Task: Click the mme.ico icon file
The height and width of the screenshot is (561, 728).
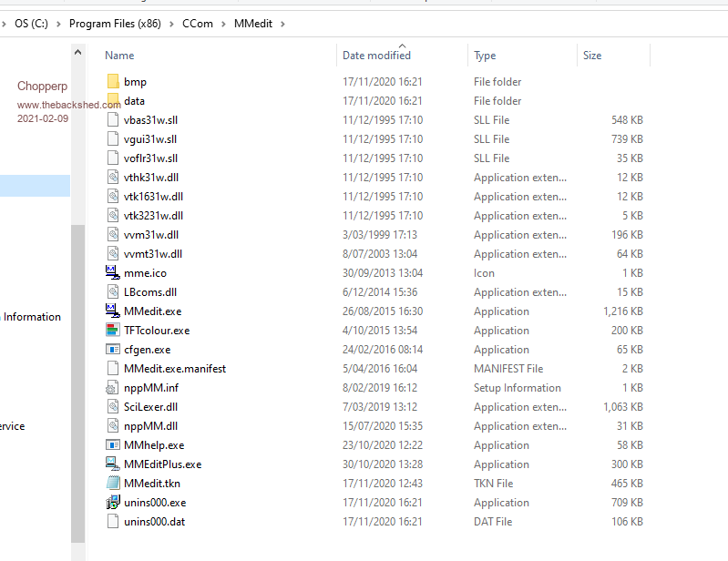Action: pyautogui.click(x=113, y=273)
